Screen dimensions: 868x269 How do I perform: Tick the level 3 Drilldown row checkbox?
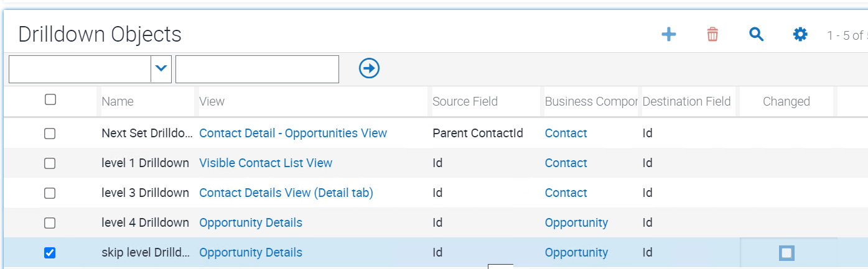tap(50, 193)
